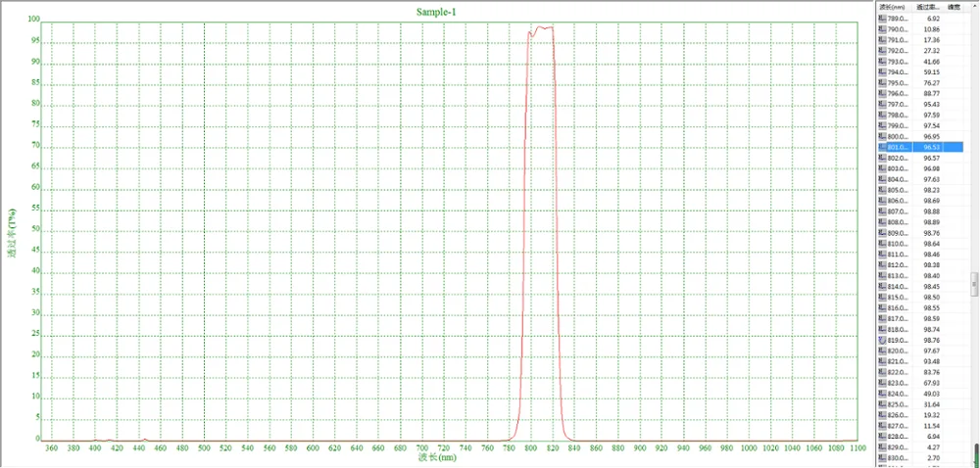Click the row icon for 789.0 nm
This screenshot has height=468, width=980.
click(883, 19)
